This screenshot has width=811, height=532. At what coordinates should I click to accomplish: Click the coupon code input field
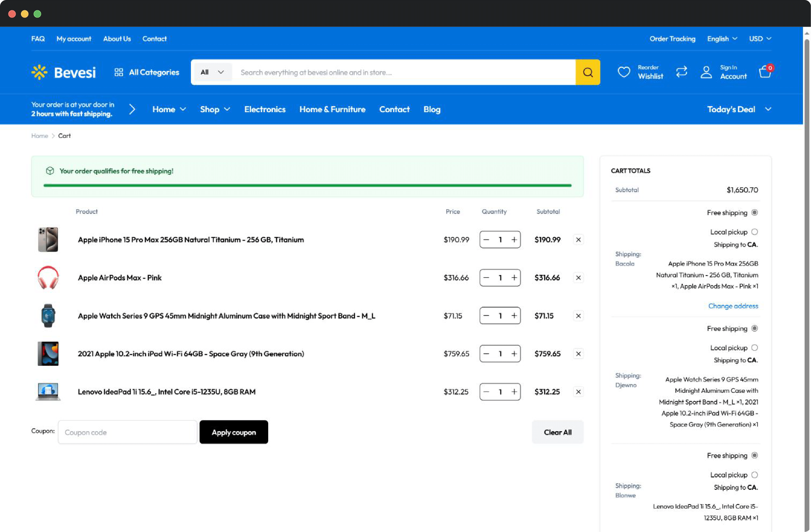[127, 432]
